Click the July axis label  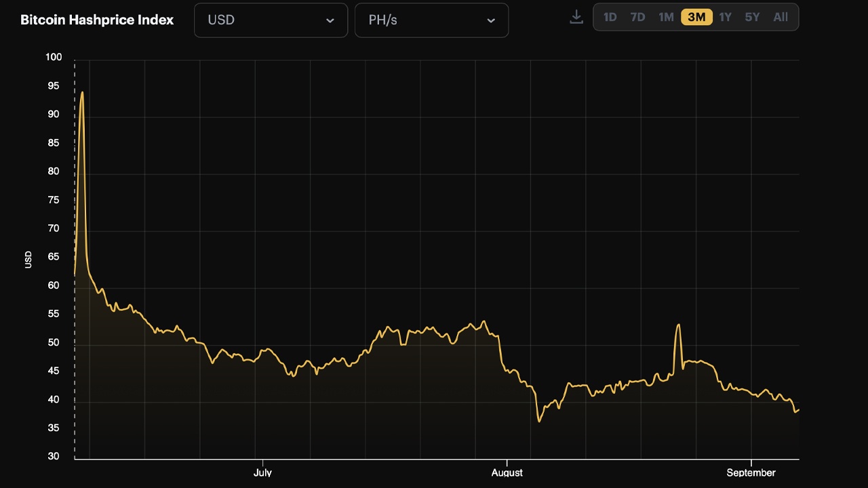(262, 473)
